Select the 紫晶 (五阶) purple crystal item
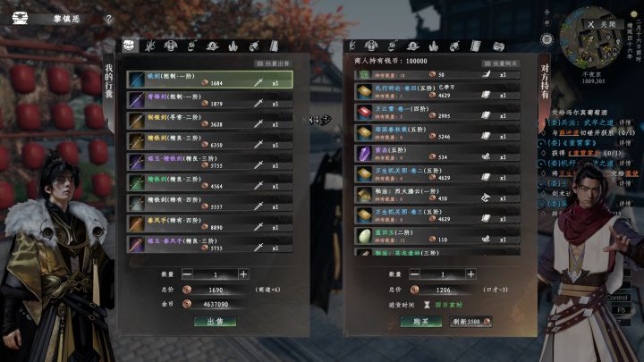This screenshot has height=362, width=644. pyautogui.click(x=436, y=153)
